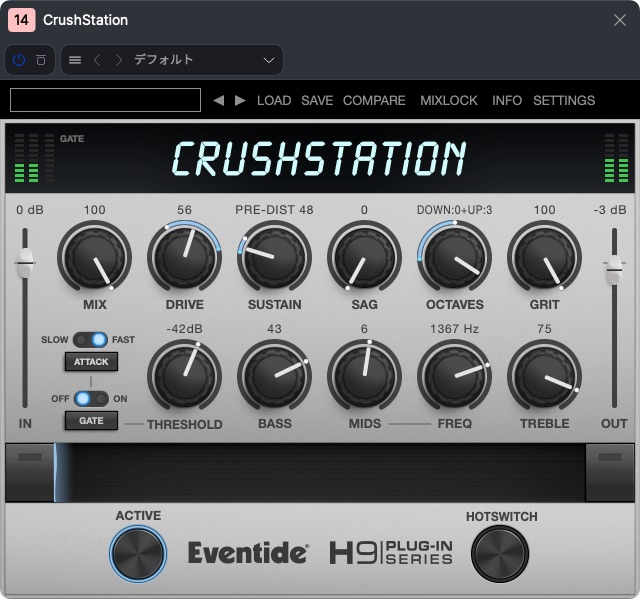Click the GATE button
640x599 pixels.
pyautogui.click(x=91, y=421)
